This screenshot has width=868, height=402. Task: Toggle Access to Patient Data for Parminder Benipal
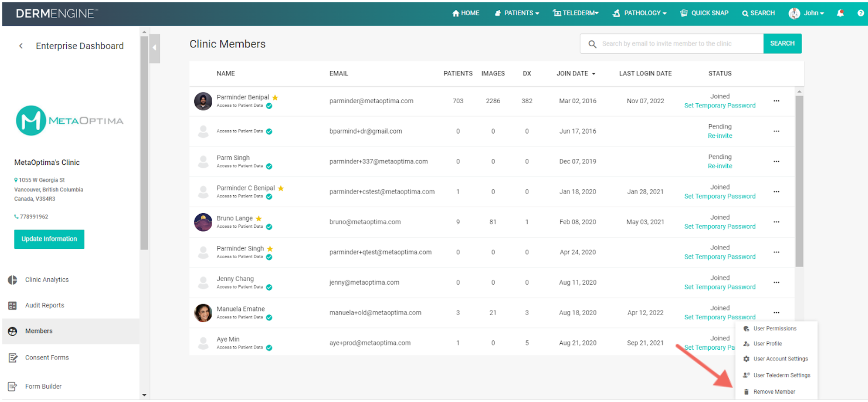tap(269, 106)
